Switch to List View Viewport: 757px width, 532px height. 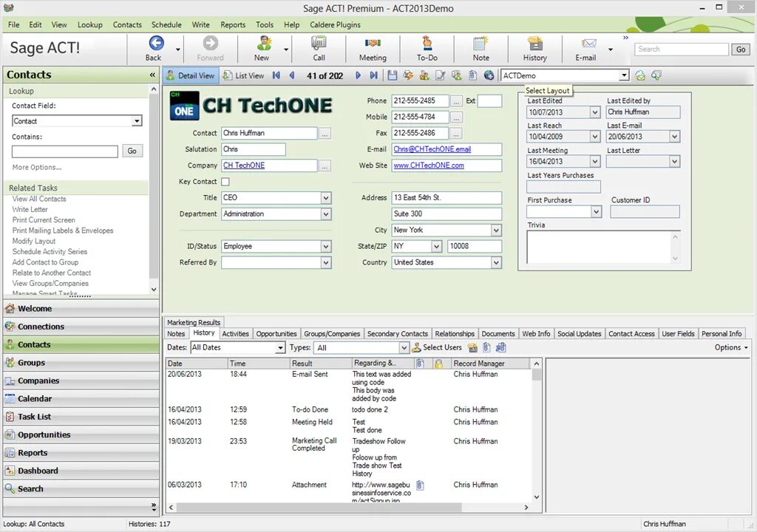[x=243, y=75]
